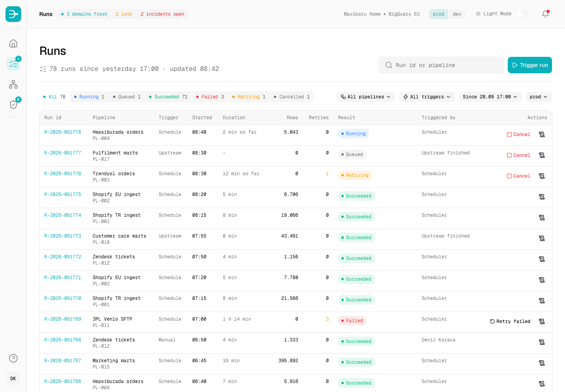
Task: Select the All 78 filter tab
Action: coord(54,97)
